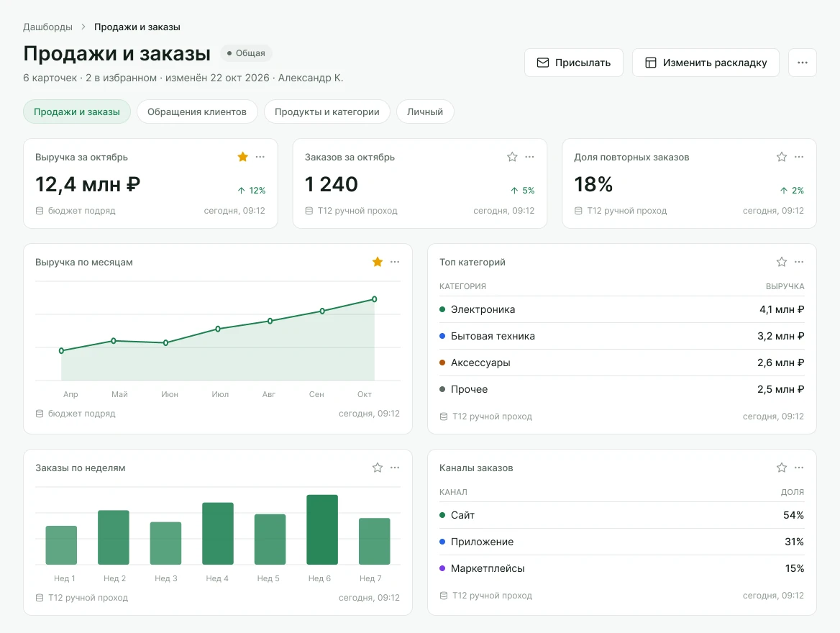840x633 pixels.
Task: Click the Сайт channel row
Action: [x=621, y=515]
